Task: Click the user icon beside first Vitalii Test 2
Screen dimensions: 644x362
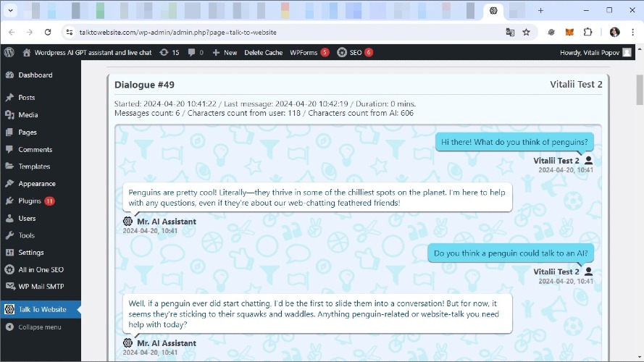Action: point(588,161)
